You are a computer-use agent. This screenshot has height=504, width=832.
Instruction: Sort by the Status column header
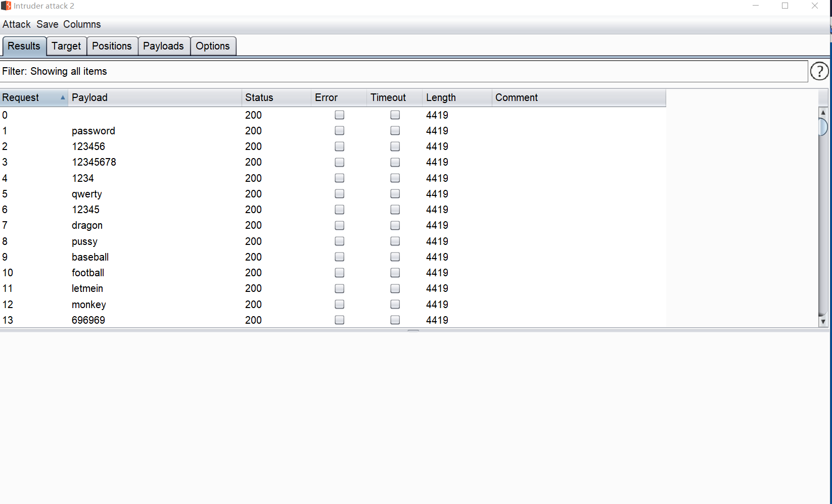276,97
